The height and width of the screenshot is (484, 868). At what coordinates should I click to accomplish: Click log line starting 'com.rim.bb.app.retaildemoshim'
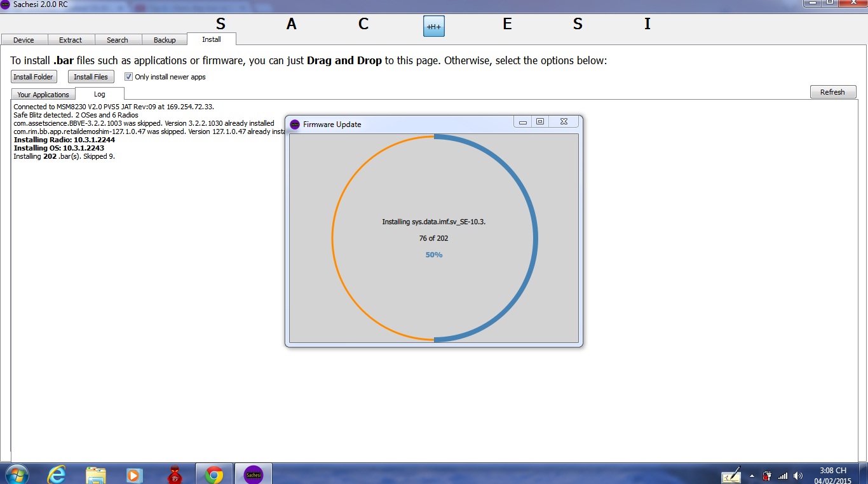(149, 131)
